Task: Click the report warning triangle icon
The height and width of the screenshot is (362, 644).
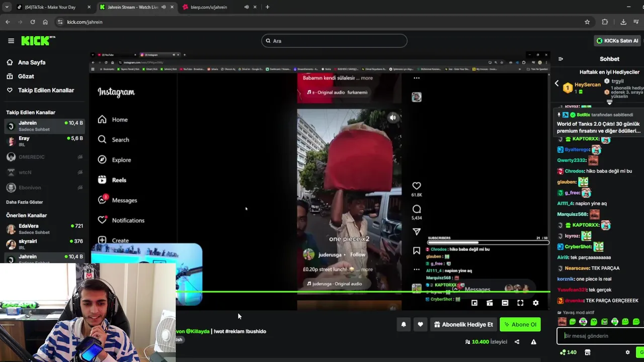Action: pos(534,342)
